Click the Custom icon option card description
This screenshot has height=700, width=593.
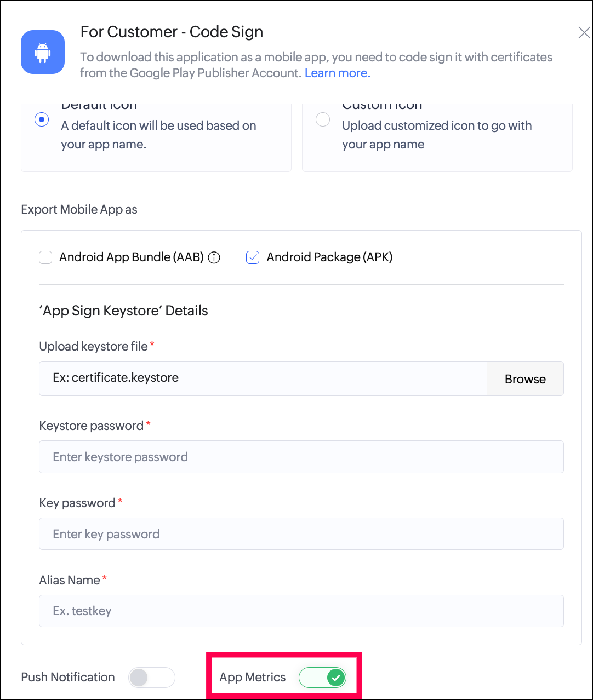pyautogui.click(x=437, y=135)
